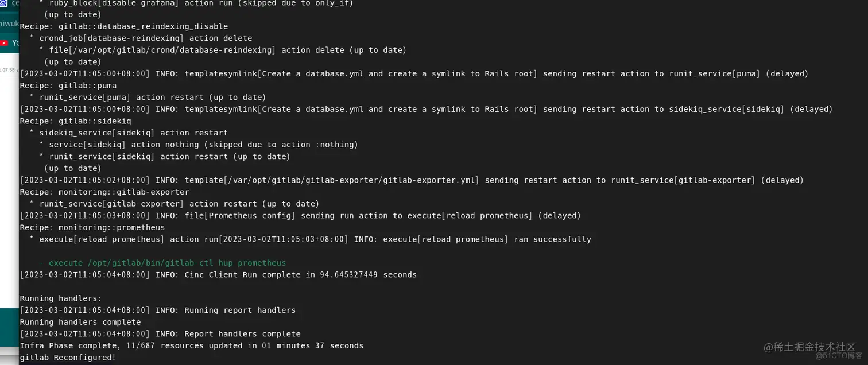Click the 'Recipe: gitlab::database_reindexing_disable' line
Image resolution: width=868 pixels, height=365 pixels.
(x=124, y=26)
